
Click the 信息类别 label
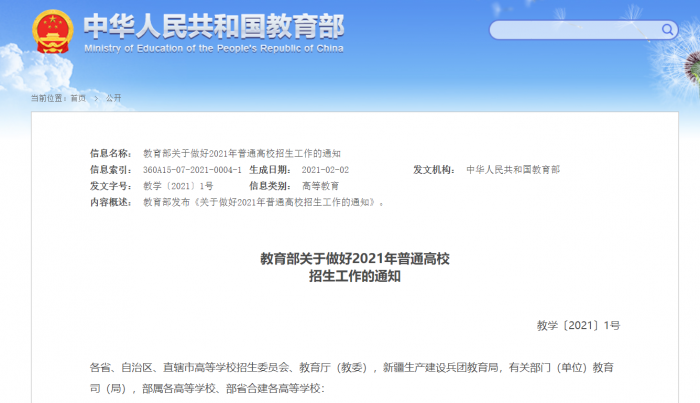pyautogui.click(x=270, y=186)
